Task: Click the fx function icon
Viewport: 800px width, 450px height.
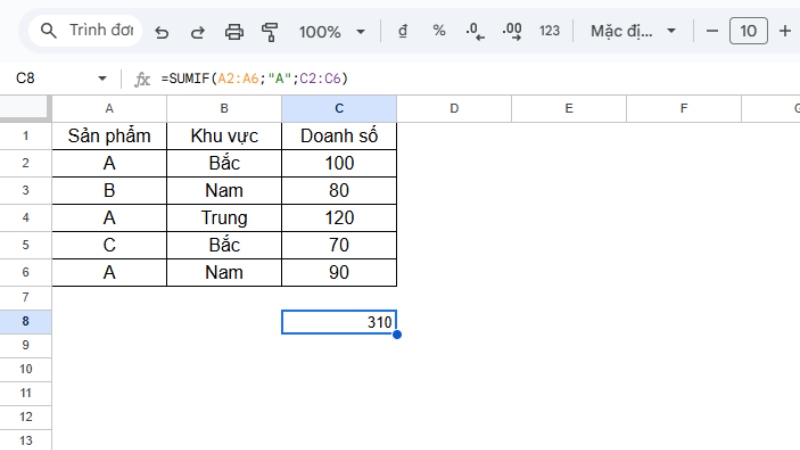Action: pos(142,79)
